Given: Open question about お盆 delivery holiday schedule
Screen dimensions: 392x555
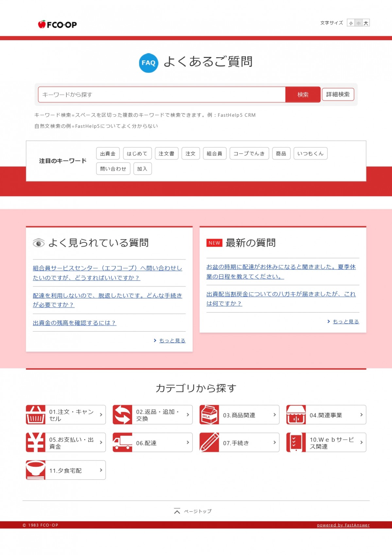Looking at the screenshot, I should pos(281,271).
